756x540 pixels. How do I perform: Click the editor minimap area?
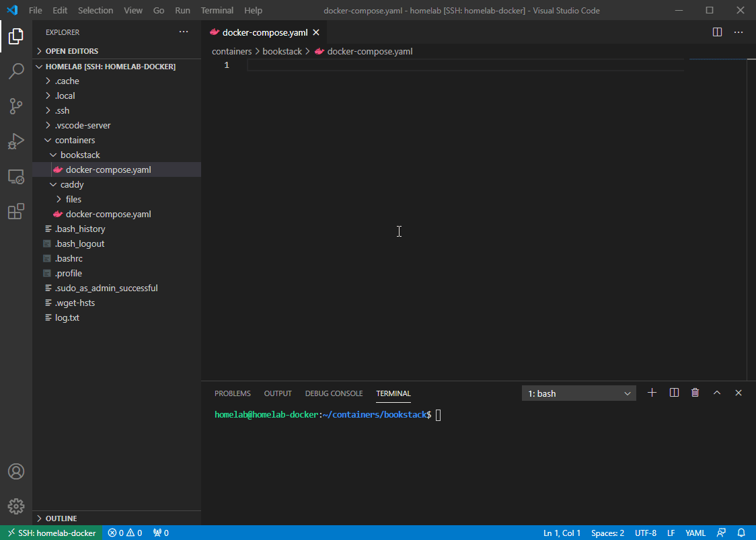718,219
